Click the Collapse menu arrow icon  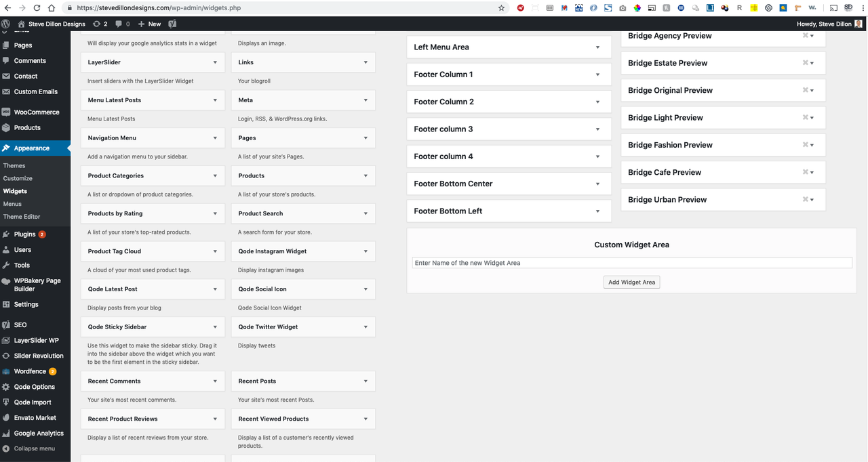[6, 448]
